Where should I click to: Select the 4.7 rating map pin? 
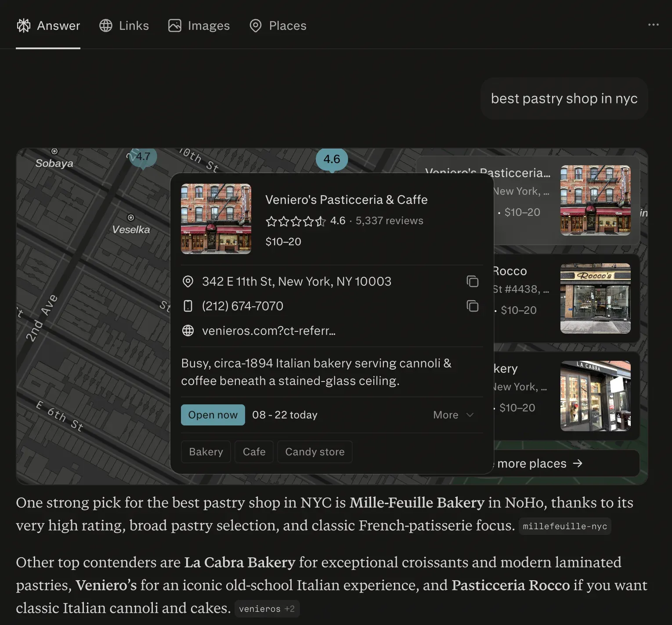[x=143, y=157]
